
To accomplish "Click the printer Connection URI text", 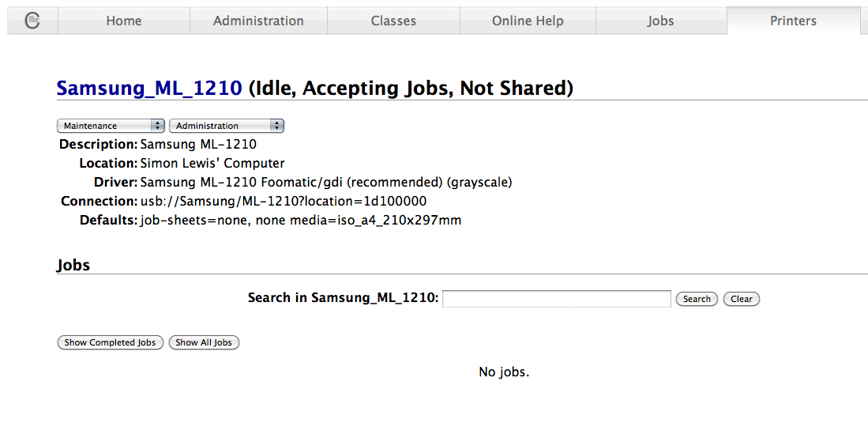I will coord(284,201).
